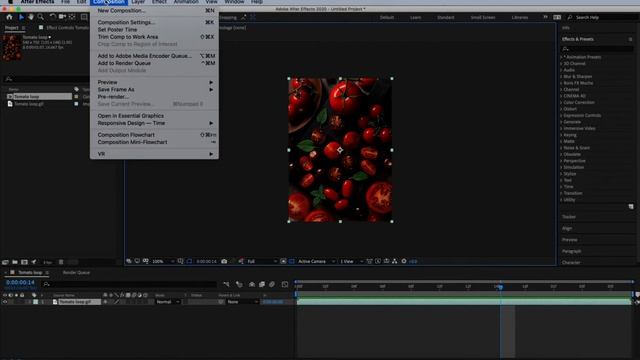Select the Hand tool

point(31,17)
